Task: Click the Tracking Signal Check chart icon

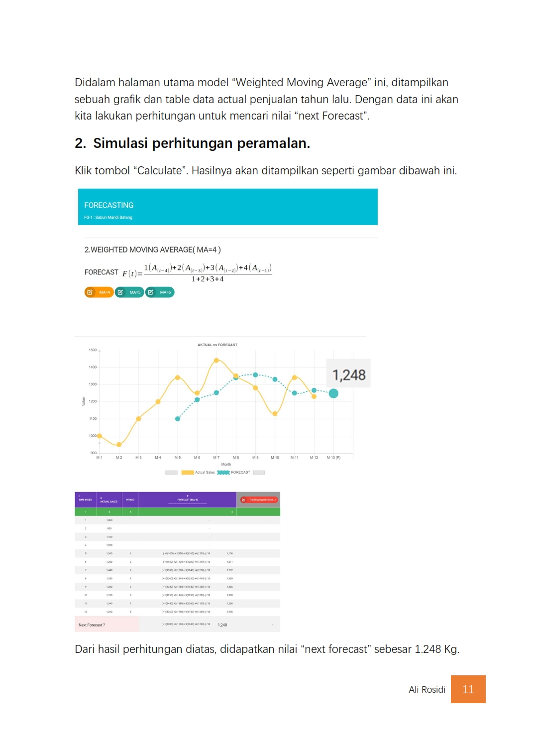Action: point(244,500)
